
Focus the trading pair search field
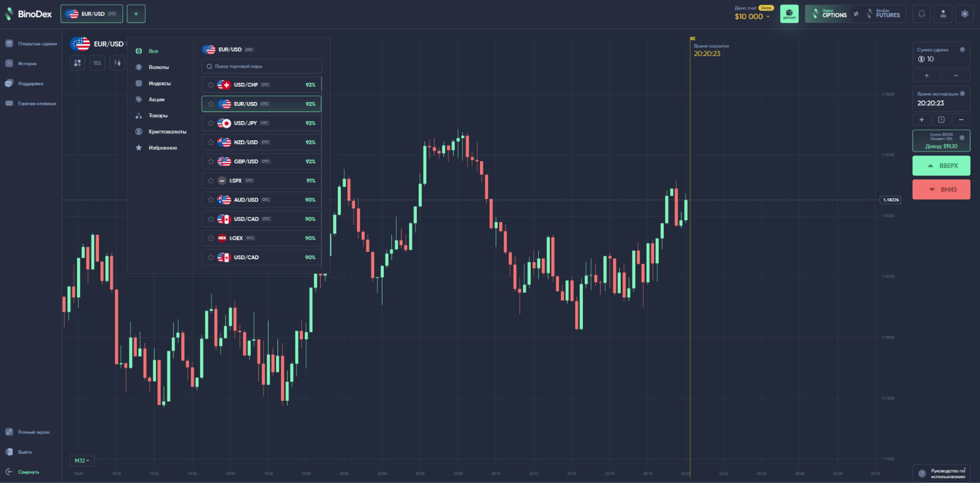pos(262,66)
